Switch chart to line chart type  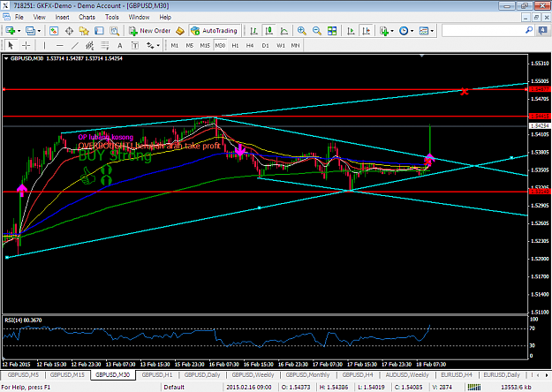(x=284, y=31)
